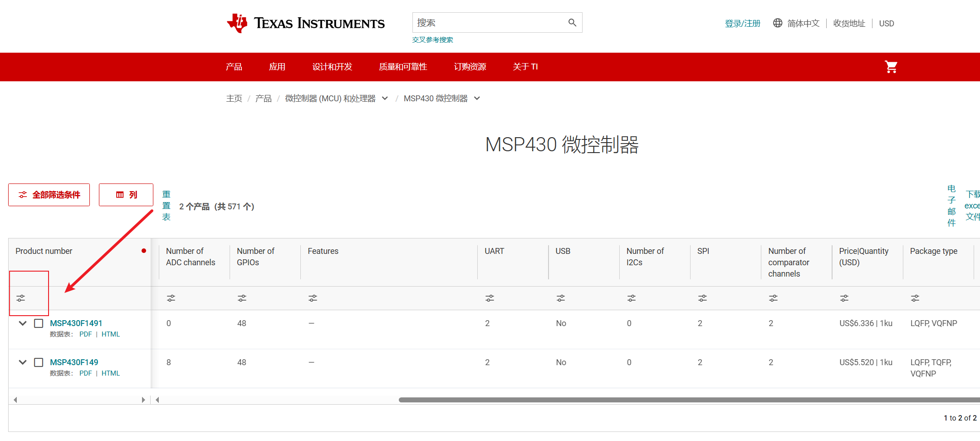
Task: Click the USD currency selector
Action: [887, 23]
